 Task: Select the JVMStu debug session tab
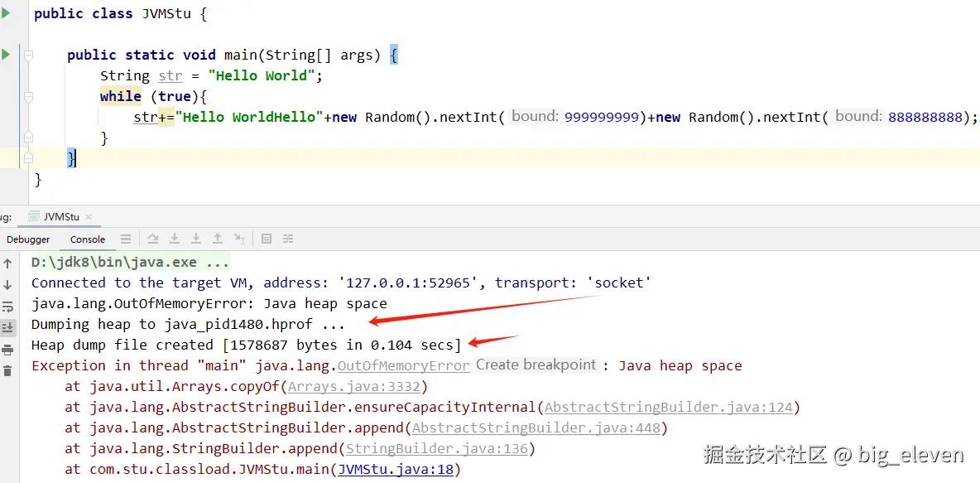pos(60,216)
